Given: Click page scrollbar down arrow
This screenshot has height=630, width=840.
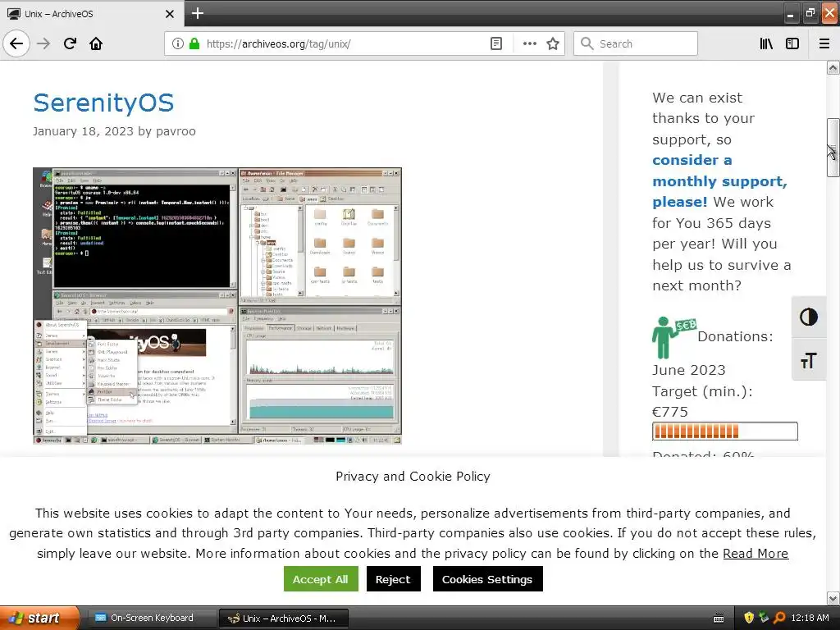Looking at the screenshot, I should tap(833, 598).
